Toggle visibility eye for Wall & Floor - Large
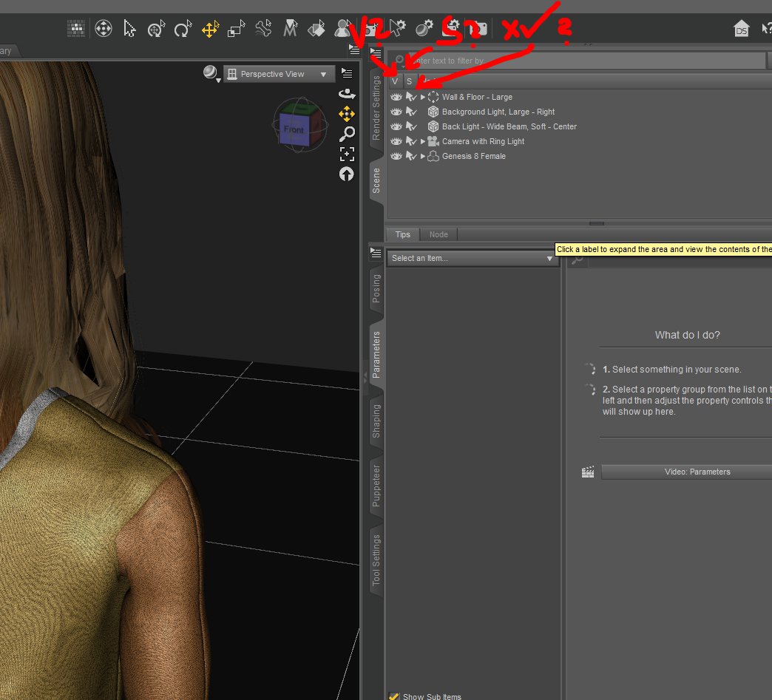Image resolution: width=772 pixels, height=700 pixels. [396, 97]
